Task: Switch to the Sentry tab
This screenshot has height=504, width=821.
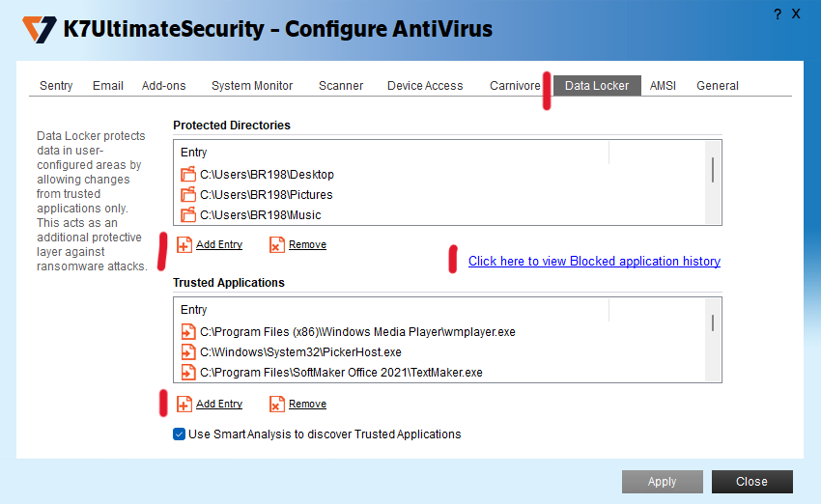Action: [56, 86]
